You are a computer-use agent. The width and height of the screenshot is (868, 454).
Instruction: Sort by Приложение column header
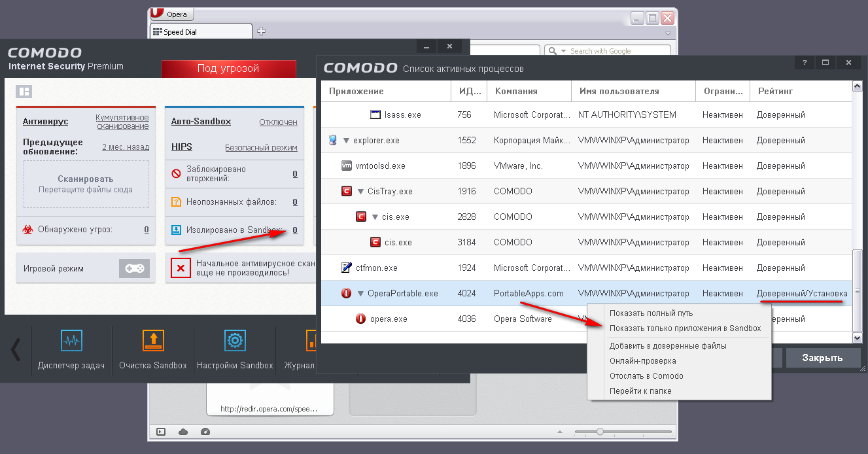tap(386, 91)
